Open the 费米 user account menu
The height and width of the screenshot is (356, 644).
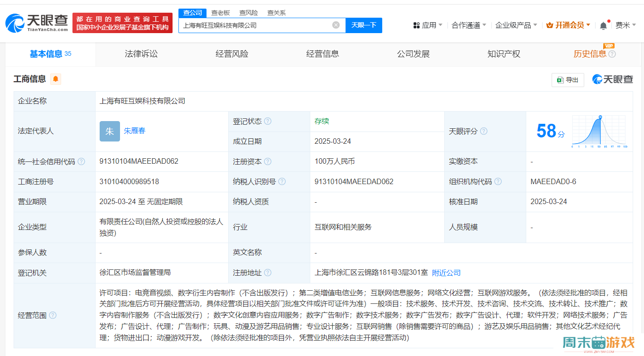point(625,25)
